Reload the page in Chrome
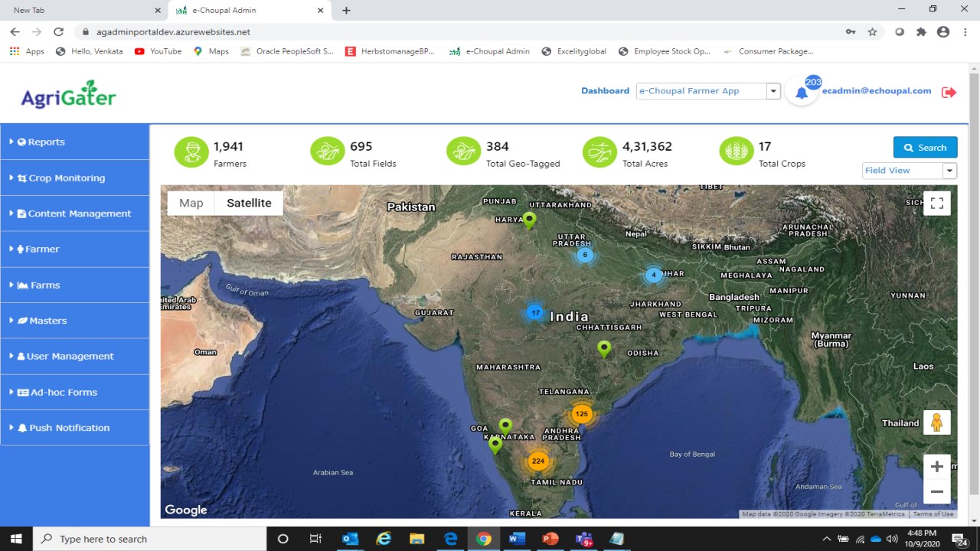The height and width of the screenshot is (551, 980). (58, 32)
